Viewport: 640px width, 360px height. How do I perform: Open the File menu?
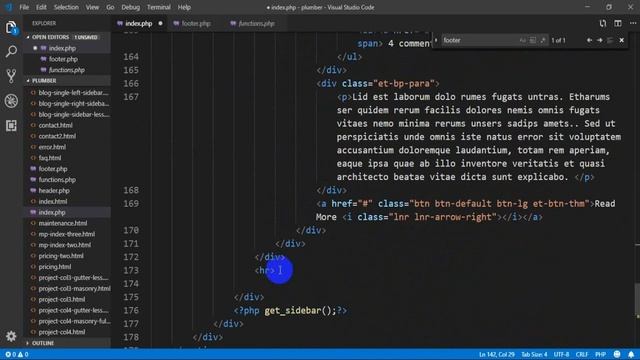pos(24,7)
